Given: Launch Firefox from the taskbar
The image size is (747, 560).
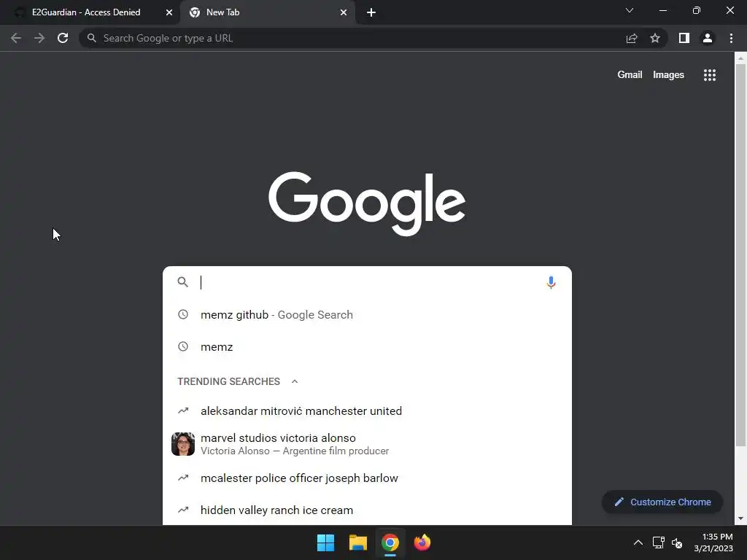Looking at the screenshot, I should [422, 542].
